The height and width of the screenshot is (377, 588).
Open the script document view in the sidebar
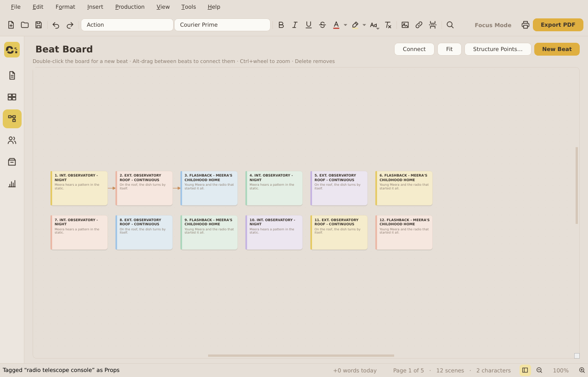pyautogui.click(x=12, y=75)
